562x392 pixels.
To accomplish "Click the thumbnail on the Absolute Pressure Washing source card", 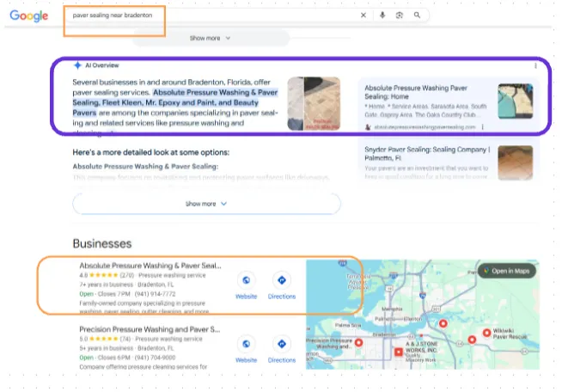I will click(x=515, y=101).
